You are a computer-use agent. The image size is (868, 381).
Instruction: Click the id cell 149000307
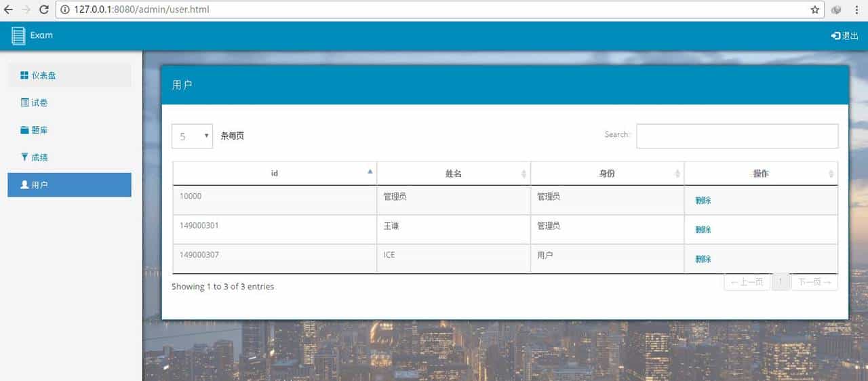275,259
